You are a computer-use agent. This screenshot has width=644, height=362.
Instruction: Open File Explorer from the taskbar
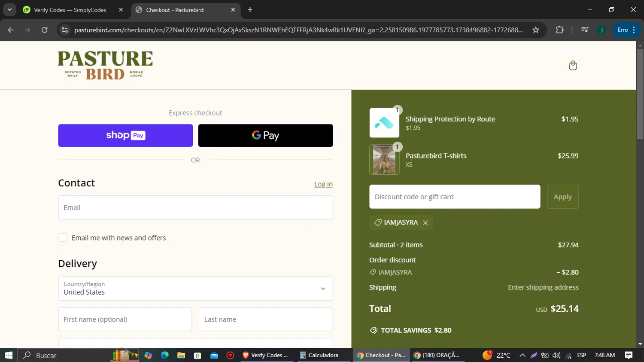click(x=181, y=355)
